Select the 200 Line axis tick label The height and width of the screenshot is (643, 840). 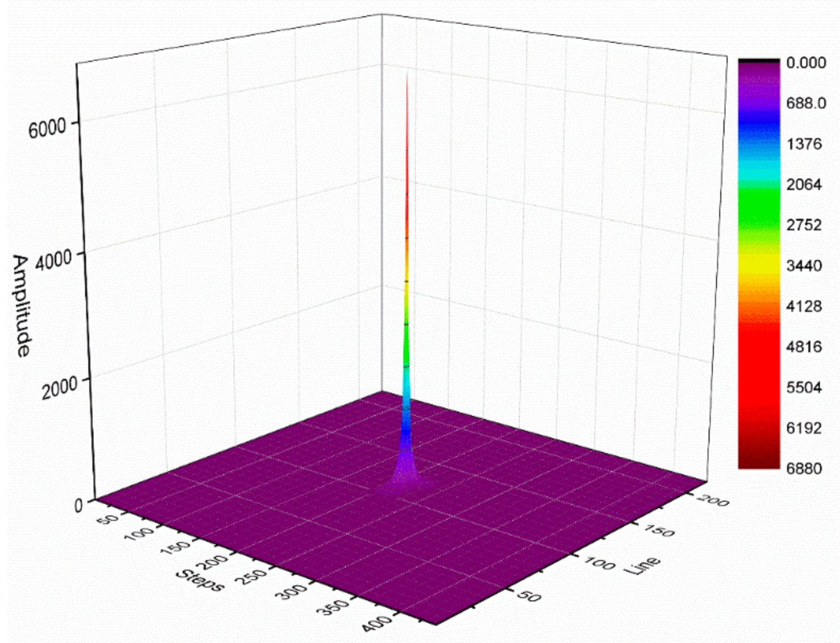coord(713,500)
